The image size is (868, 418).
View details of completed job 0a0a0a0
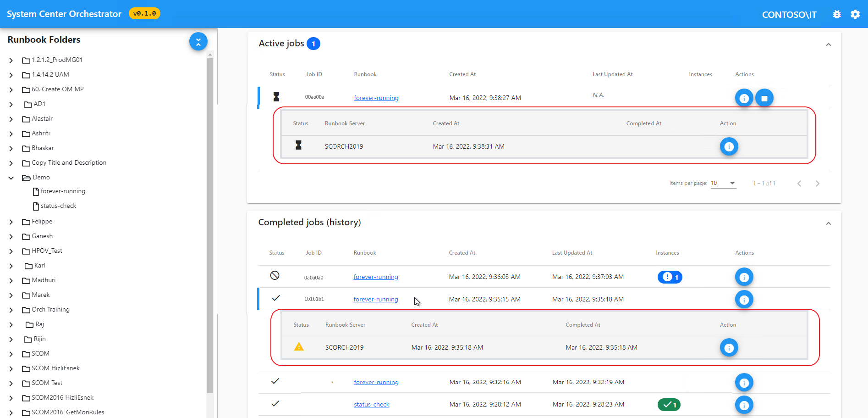click(x=744, y=277)
